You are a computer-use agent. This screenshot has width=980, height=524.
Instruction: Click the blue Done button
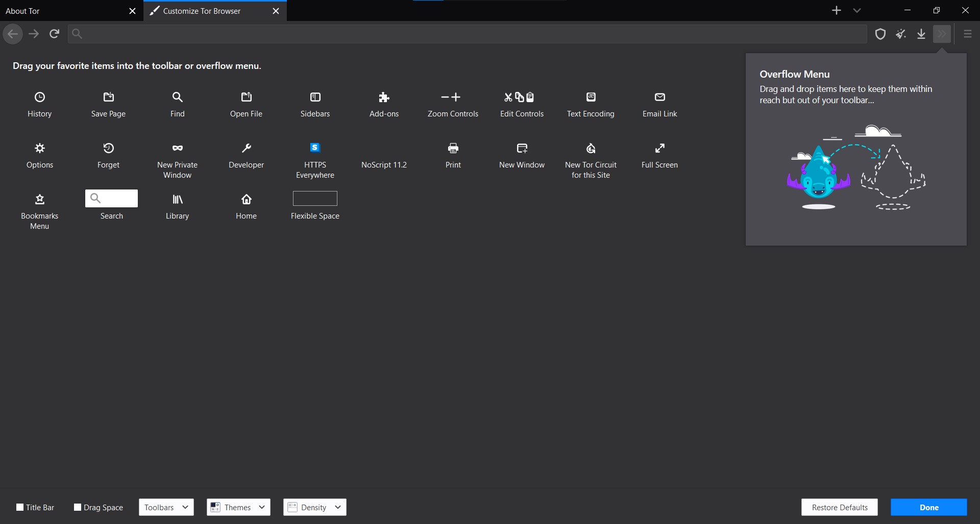[929, 507]
